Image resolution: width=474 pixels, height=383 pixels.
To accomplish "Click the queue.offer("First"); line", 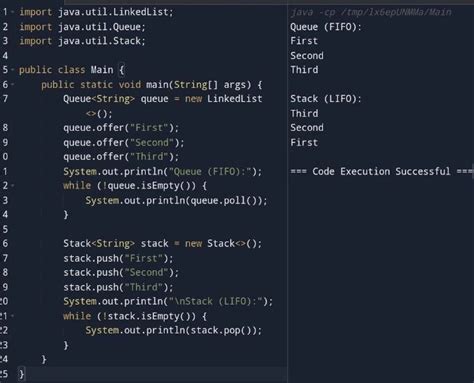I will coord(121,128).
